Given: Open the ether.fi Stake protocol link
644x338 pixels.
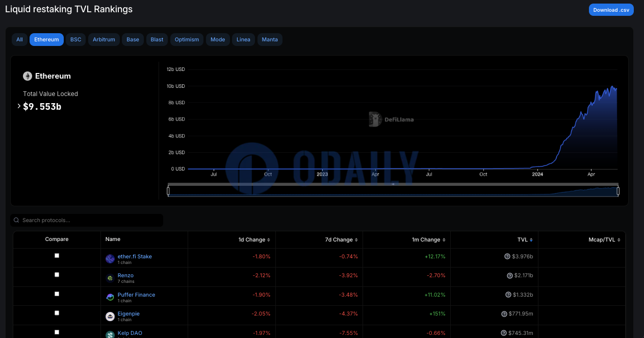Looking at the screenshot, I should pyautogui.click(x=135, y=256).
